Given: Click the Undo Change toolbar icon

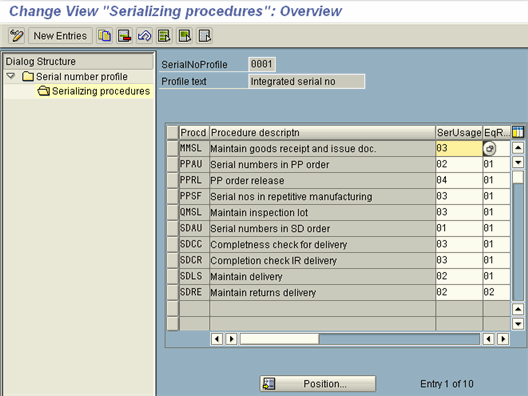Looking at the screenshot, I should 144,36.
